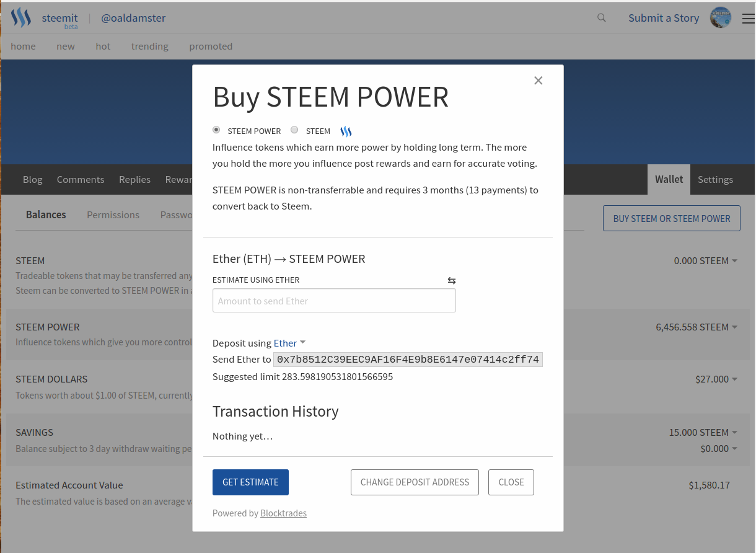Open the Deposit using Ether dropdown
756x553 pixels.
click(290, 343)
